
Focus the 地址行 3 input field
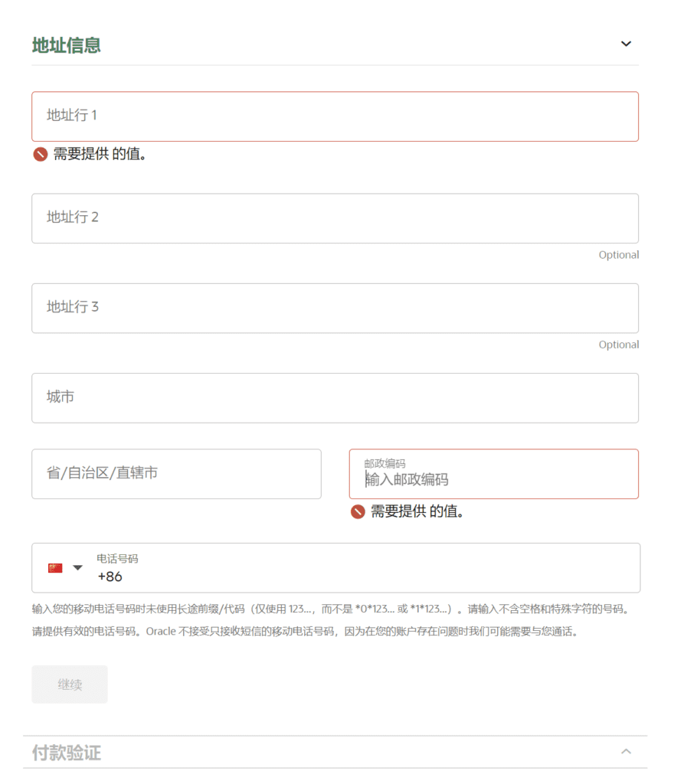click(335, 308)
